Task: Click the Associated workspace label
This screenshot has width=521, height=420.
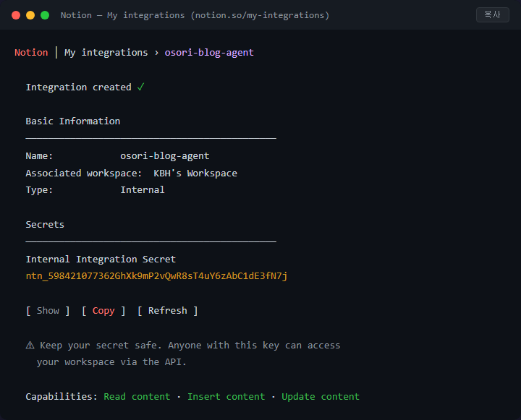Action: (x=84, y=173)
